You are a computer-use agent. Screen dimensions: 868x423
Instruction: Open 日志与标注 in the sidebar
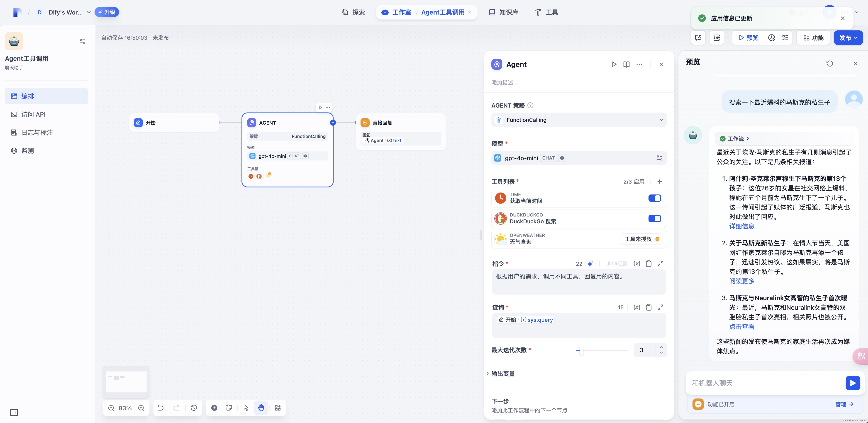pyautogui.click(x=37, y=133)
